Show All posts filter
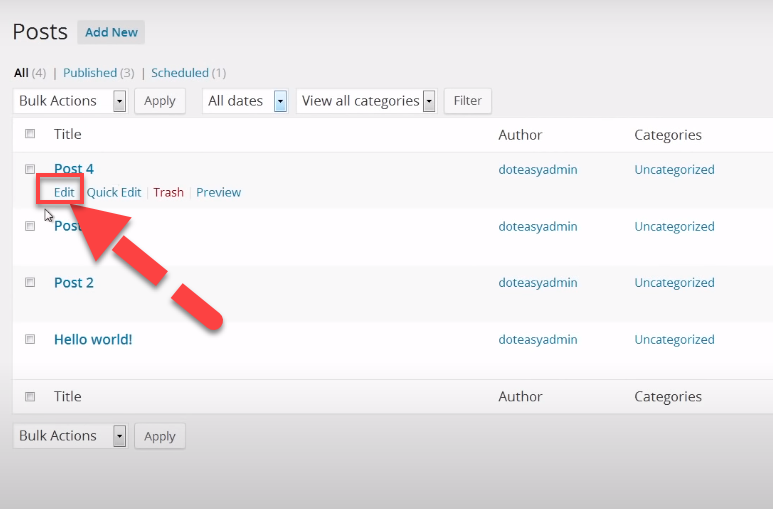 pos(21,73)
